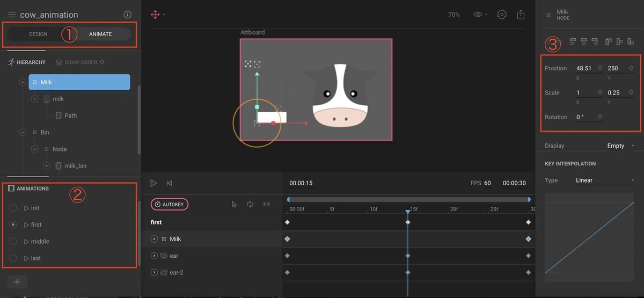The height and width of the screenshot is (298, 644).
Task: Play the middle animation triangle
Action: 26,241
